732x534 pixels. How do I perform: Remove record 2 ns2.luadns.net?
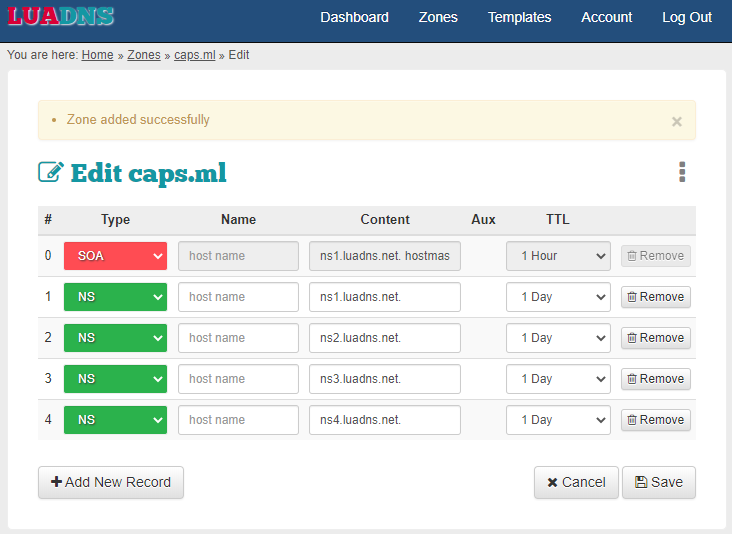pyautogui.click(x=655, y=338)
